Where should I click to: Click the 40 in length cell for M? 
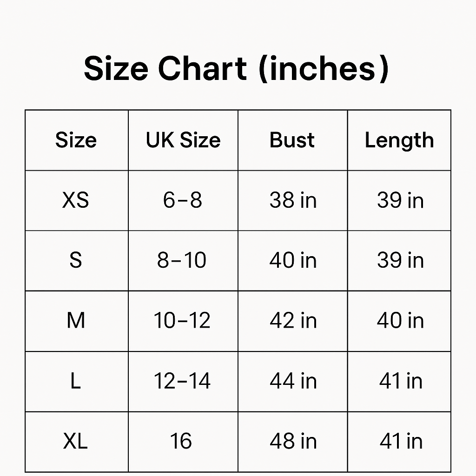pyautogui.click(x=400, y=321)
